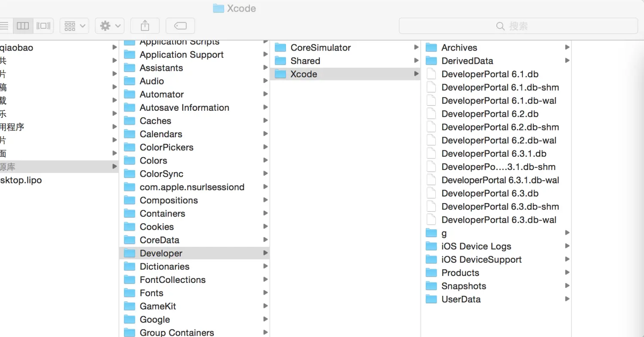Select the folder named g
Viewport: 644px width, 337px height.
[496, 233]
